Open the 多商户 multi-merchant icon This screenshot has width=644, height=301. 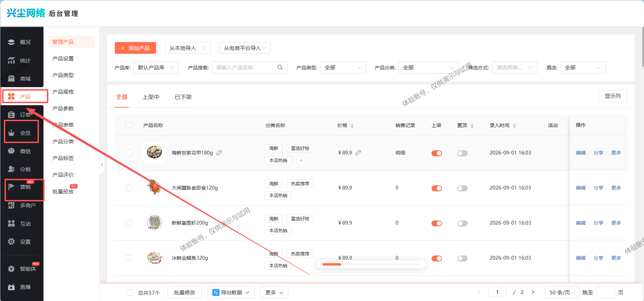coord(11,205)
